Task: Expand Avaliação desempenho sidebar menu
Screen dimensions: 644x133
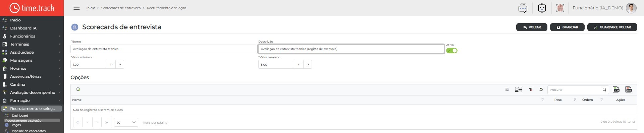Action: pyautogui.click(x=32, y=92)
